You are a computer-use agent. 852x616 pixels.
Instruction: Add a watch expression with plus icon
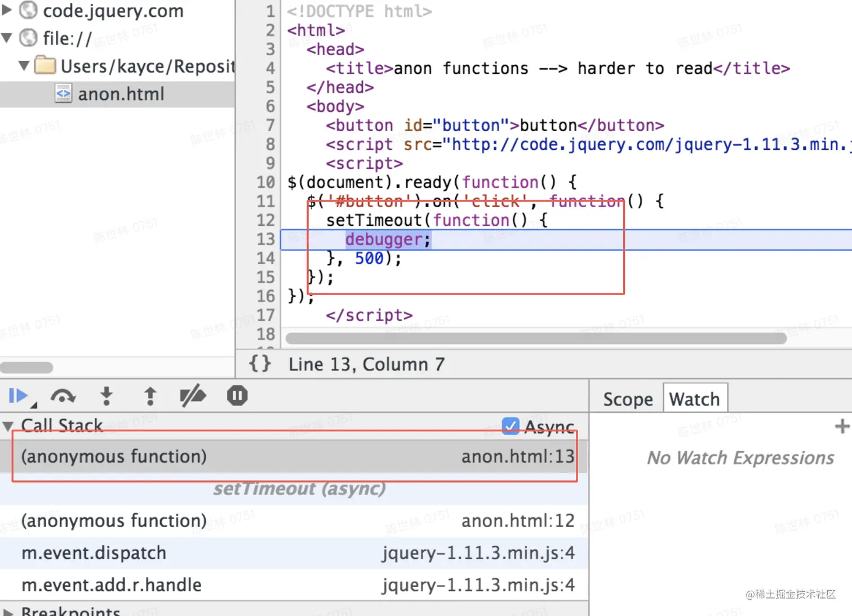(842, 426)
